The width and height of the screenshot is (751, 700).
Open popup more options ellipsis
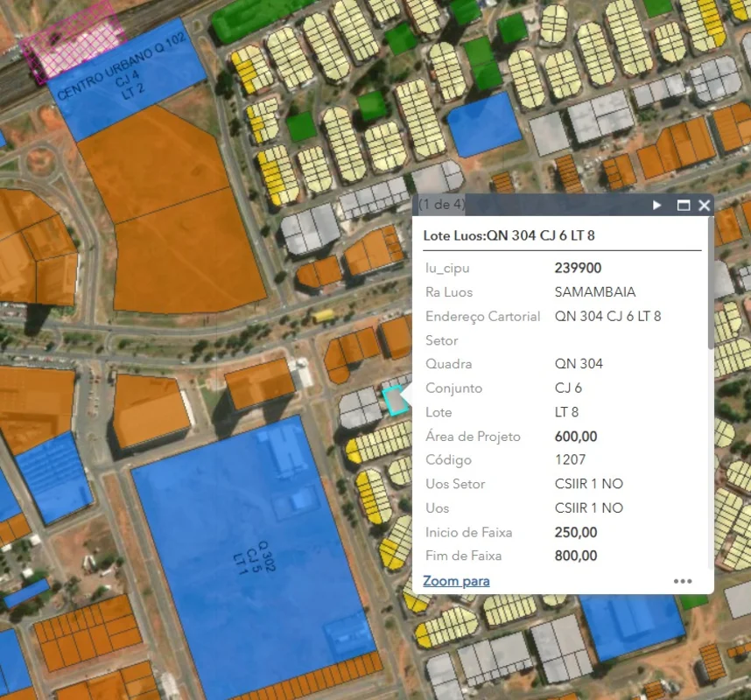[683, 581]
